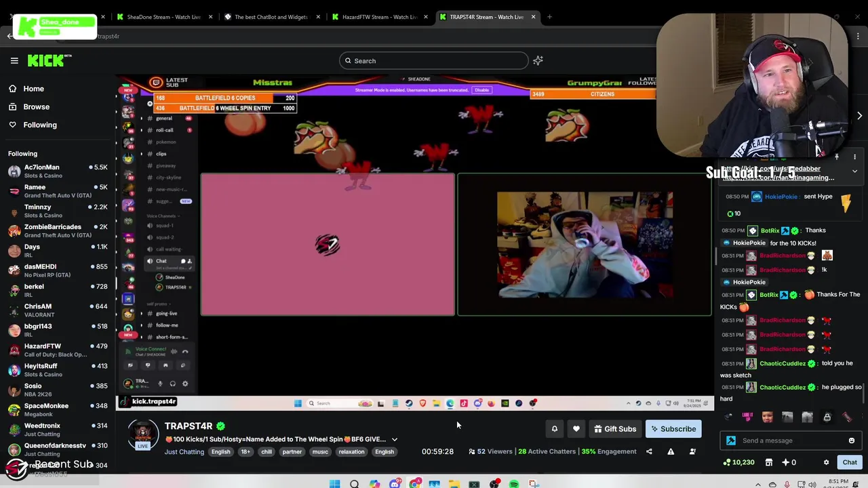Click the 18+ tag
This screenshot has width=868, height=488.
(245, 452)
